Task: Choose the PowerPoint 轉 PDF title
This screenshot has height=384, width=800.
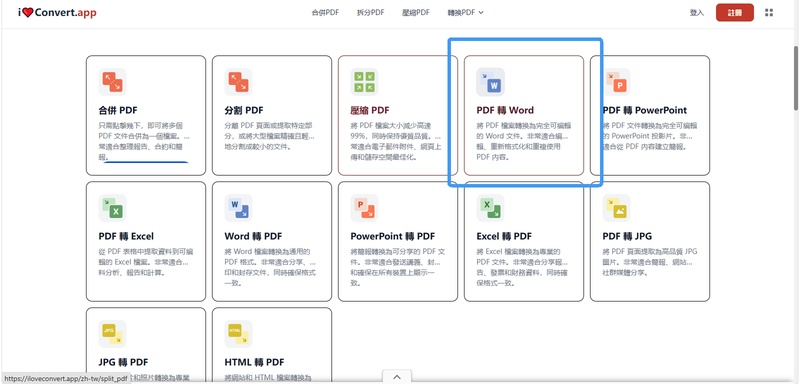Action: point(393,236)
